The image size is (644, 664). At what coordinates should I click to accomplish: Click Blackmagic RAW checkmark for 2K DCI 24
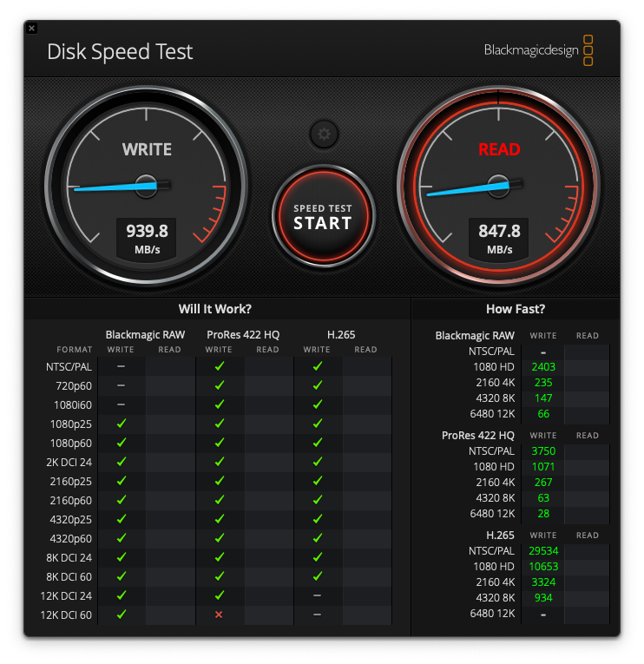point(122,462)
